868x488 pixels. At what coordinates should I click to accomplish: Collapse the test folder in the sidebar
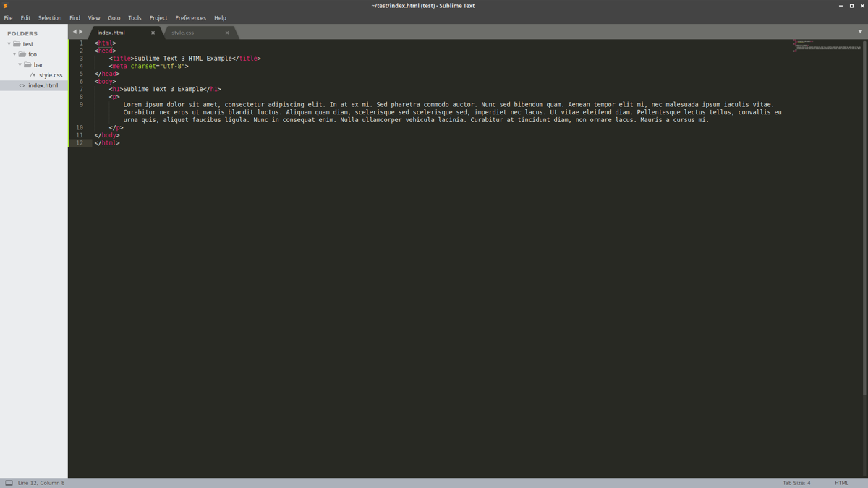click(x=9, y=43)
